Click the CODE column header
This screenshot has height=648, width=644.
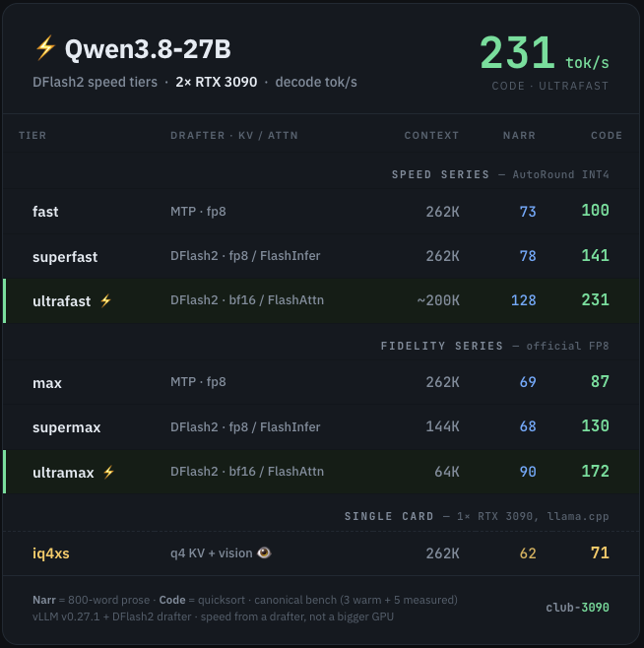(x=607, y=135)
